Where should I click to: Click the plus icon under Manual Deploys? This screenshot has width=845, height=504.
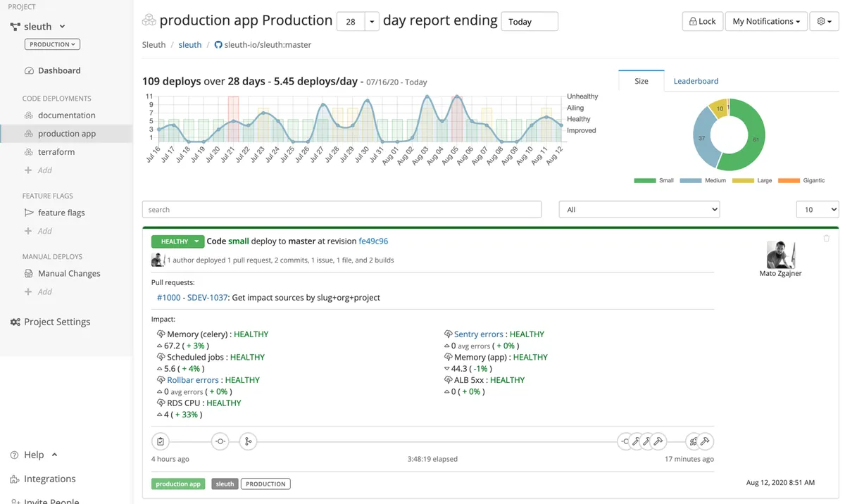coord(28,291)
